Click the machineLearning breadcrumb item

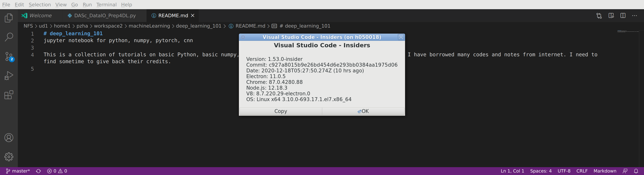tap(149, 26)
